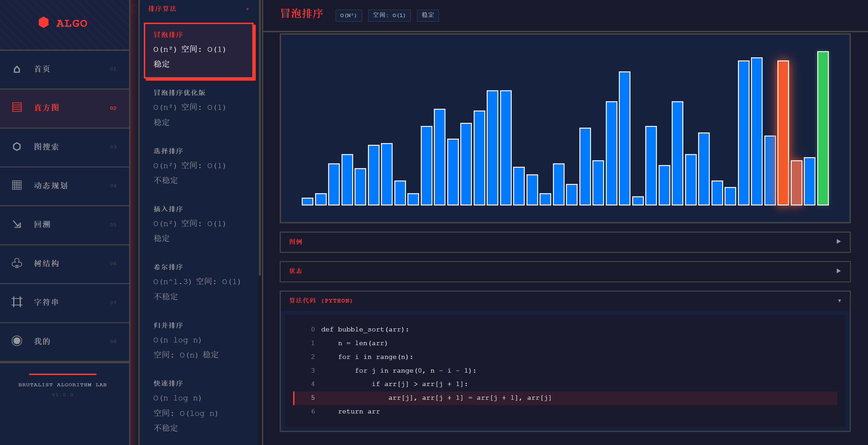Select the 归并排序 algorithm
The height and width of the screenshot is (445, 868).
199,340
